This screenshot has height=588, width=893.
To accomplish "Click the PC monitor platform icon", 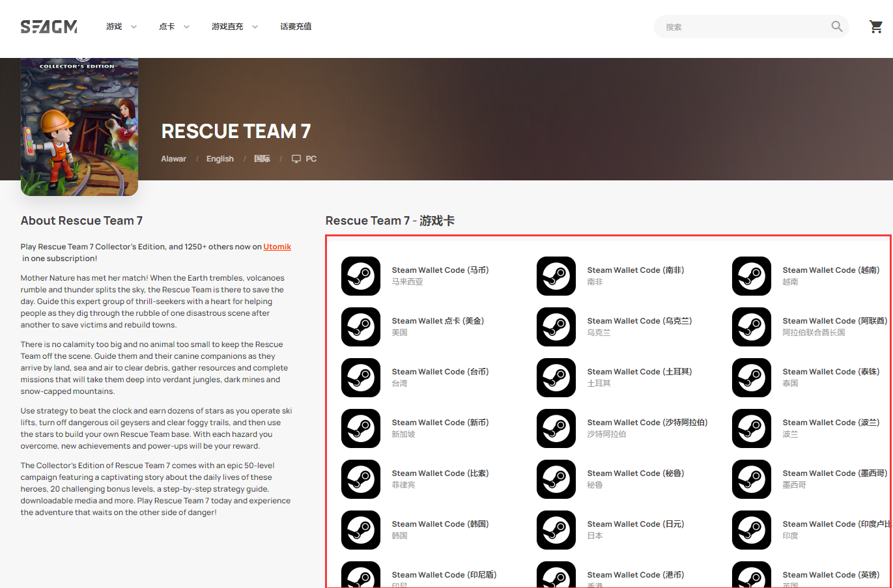I will tap(296, 159).
